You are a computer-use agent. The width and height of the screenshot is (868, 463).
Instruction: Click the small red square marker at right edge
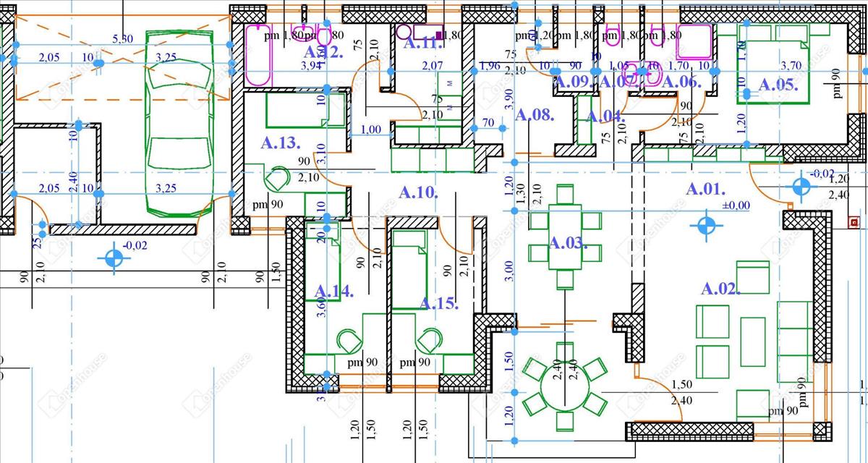point(854,225)
